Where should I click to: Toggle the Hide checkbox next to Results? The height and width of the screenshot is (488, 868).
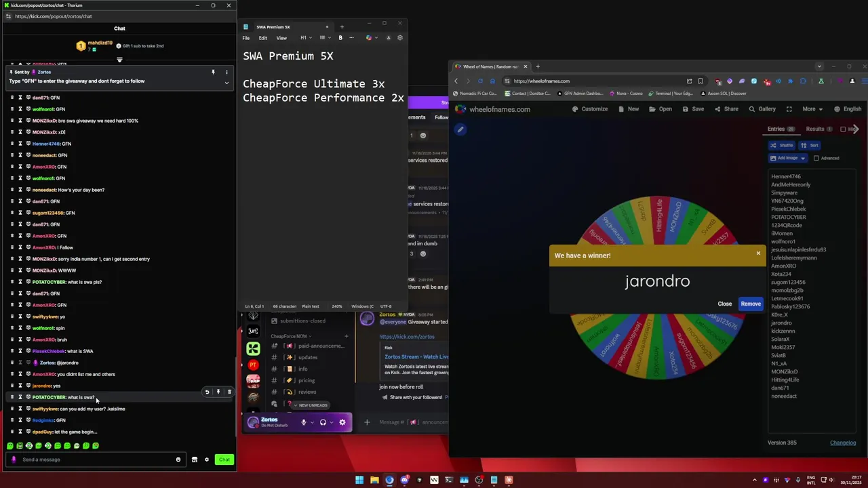843,129
